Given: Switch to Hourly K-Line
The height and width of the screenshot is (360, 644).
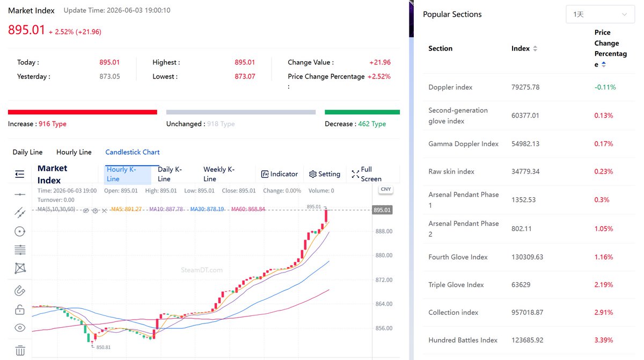Looking at the screenshot, I should (127, 174).
